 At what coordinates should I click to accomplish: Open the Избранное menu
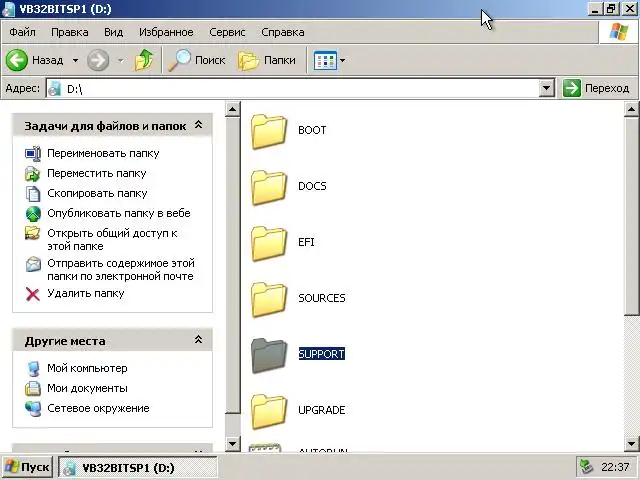[x=166, y=32]
